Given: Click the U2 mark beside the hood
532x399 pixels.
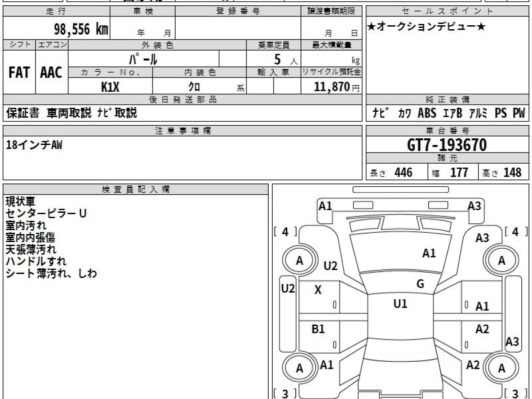Looking at the screenshot, I should tap(330, 266).
